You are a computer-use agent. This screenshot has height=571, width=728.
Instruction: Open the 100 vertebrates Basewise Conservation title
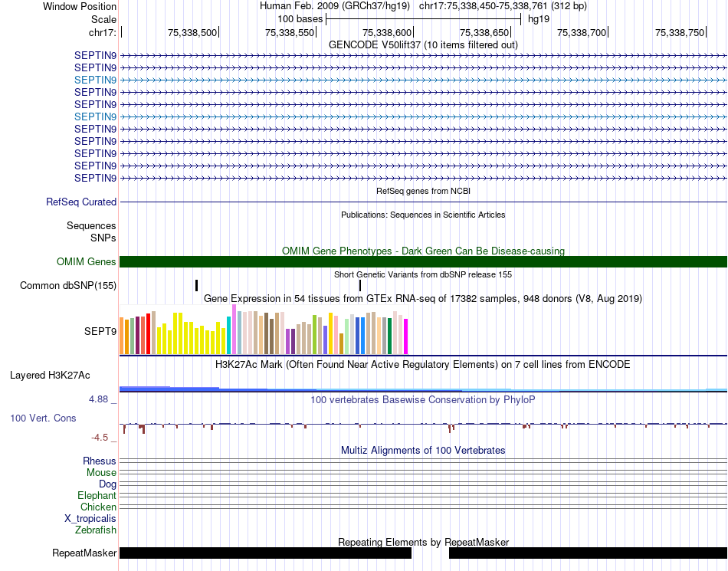pyautogui.click(x=423, y=400)
